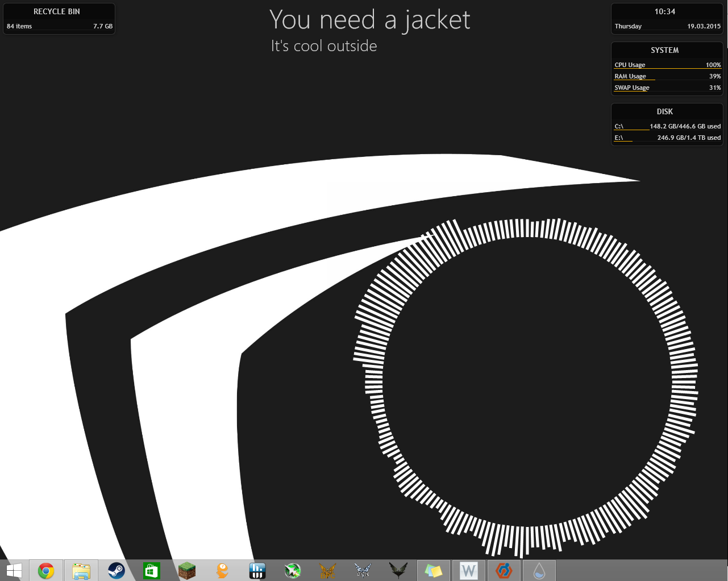The height and width of the screenshot is (581, 728).
Task: Click the 'You need a jacket' headline
Action: 370,20
